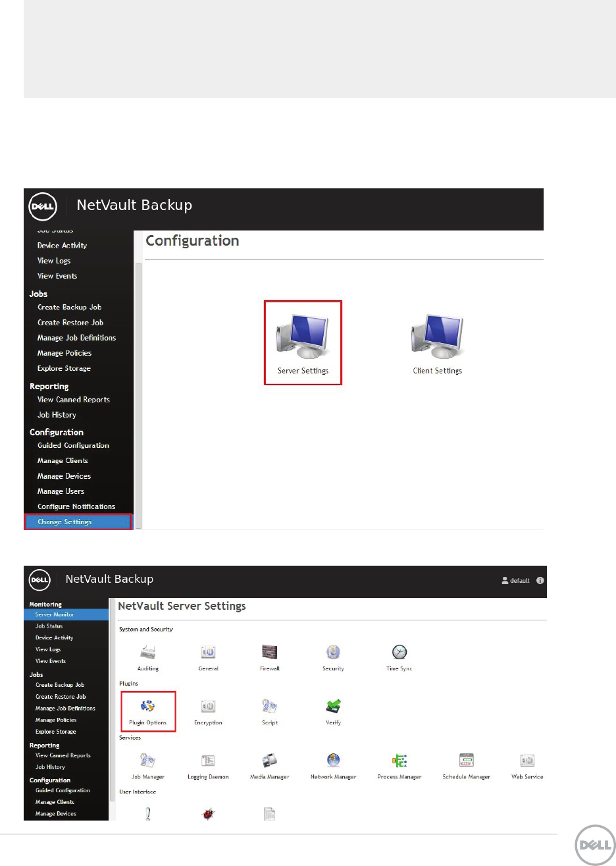Click the Configuration window sidebar scrollbar

[138, 395]
